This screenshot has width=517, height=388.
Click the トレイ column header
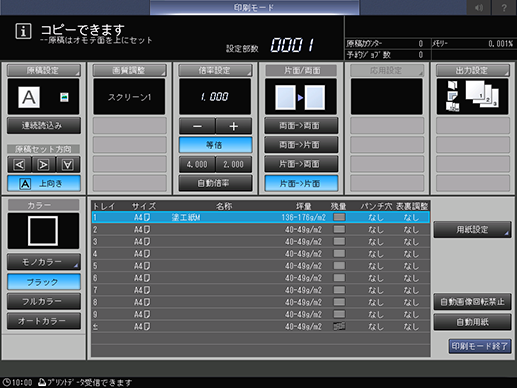click(x=104, y=206)
